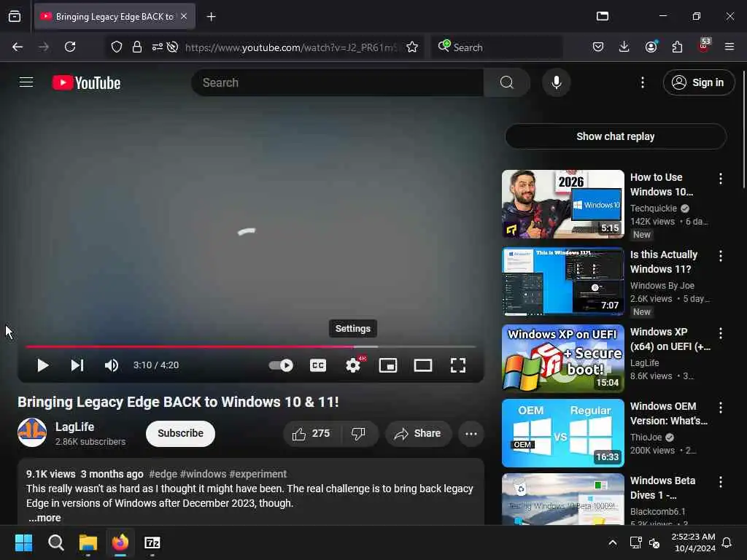This screenshot has height=560, width=747.
Task: Dislike the video thumbs down
Action: coord(359,433)
